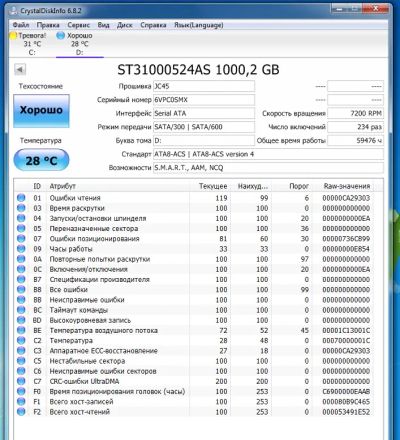Select the Часы работы attribute text

71,249
